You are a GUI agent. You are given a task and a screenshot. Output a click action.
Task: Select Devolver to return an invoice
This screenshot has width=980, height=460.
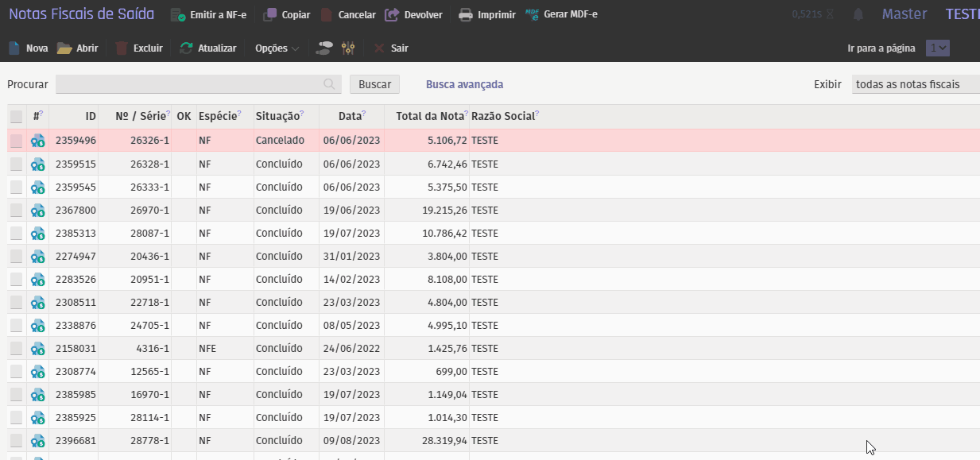tap(413, 15)
